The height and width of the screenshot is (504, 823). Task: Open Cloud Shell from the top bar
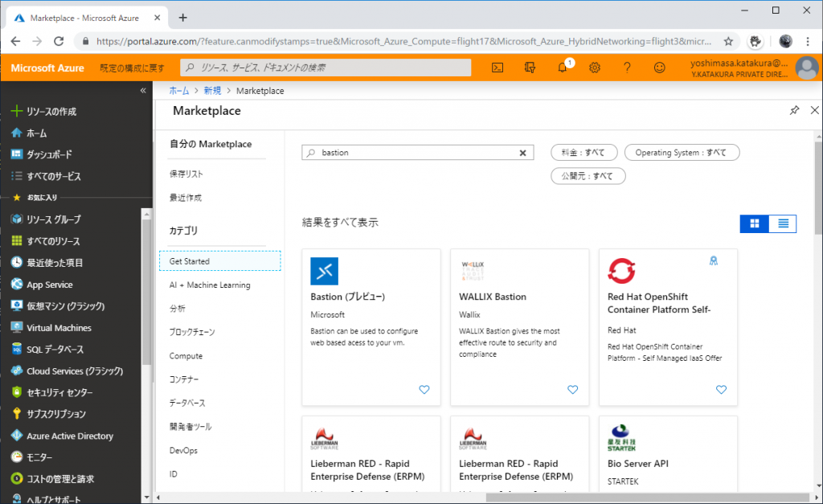497,68
